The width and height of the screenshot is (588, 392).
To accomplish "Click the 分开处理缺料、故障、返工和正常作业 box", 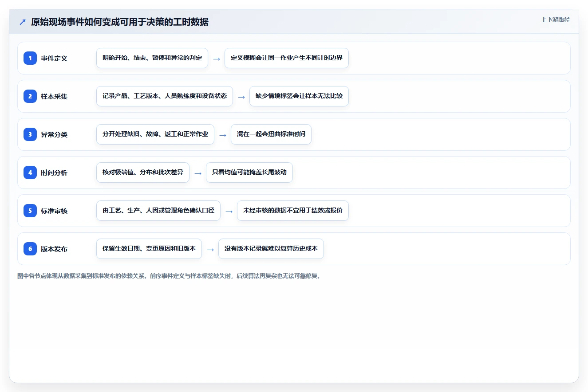I will click(155, 134).
